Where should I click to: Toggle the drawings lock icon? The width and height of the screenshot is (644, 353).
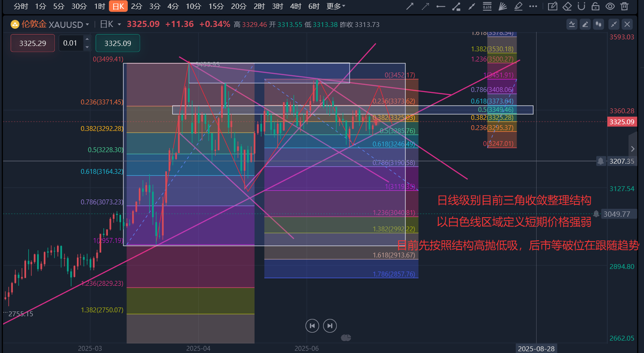595,6
